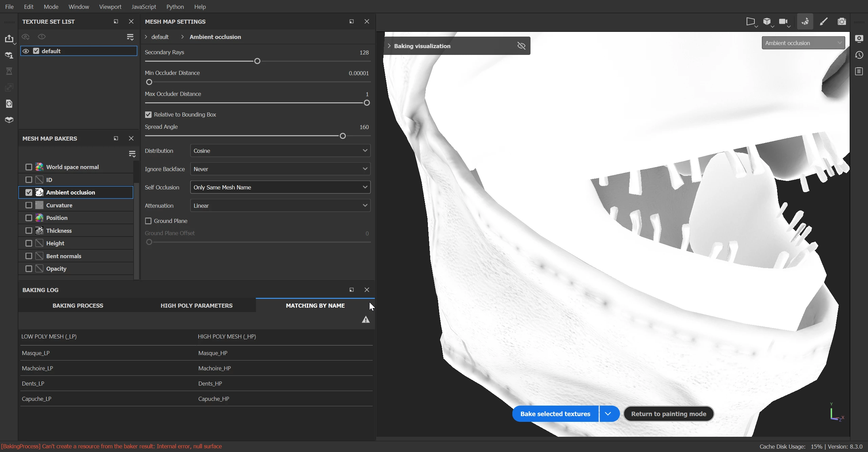Screen dimensions: 868x452
Task: Enable the Ground Plane checkbox
Action: (148, 221)
